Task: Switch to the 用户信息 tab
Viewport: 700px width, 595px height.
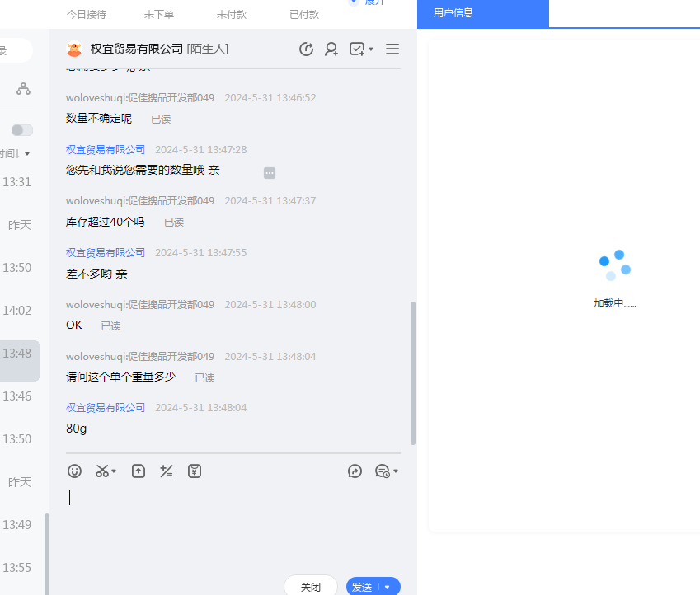Action: point(453,13)
